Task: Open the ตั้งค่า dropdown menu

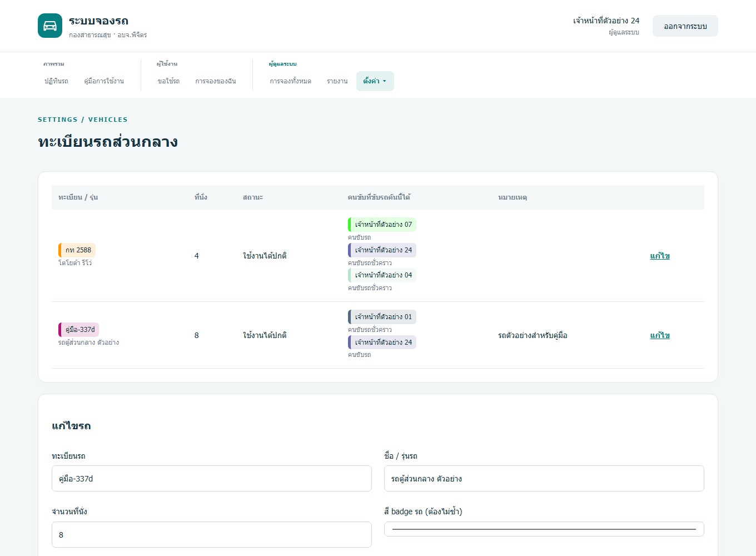Action: tap(375, 81)
